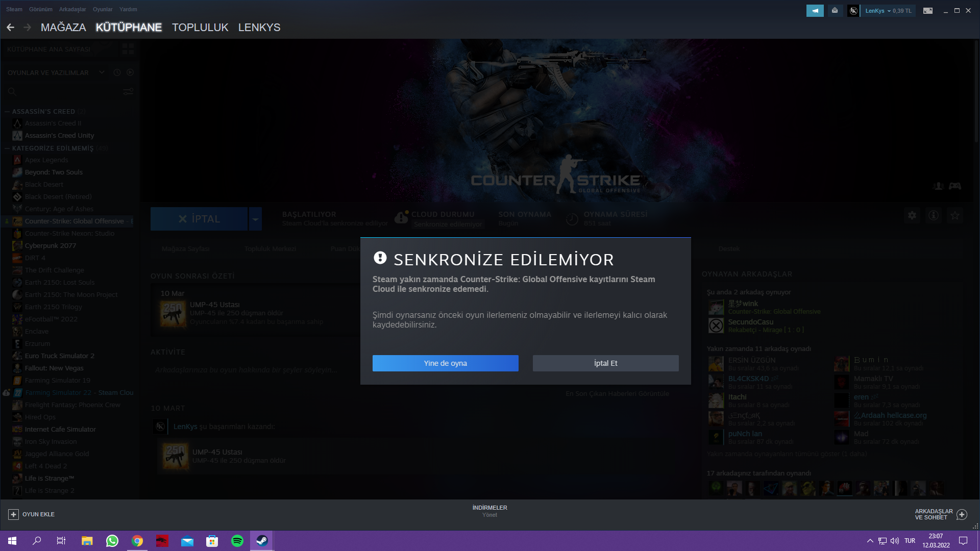This screenshot has height=551, width=980.
Task: Open İNDİRMELER manager
Action: pyautogui.click(x=489, y=511)
